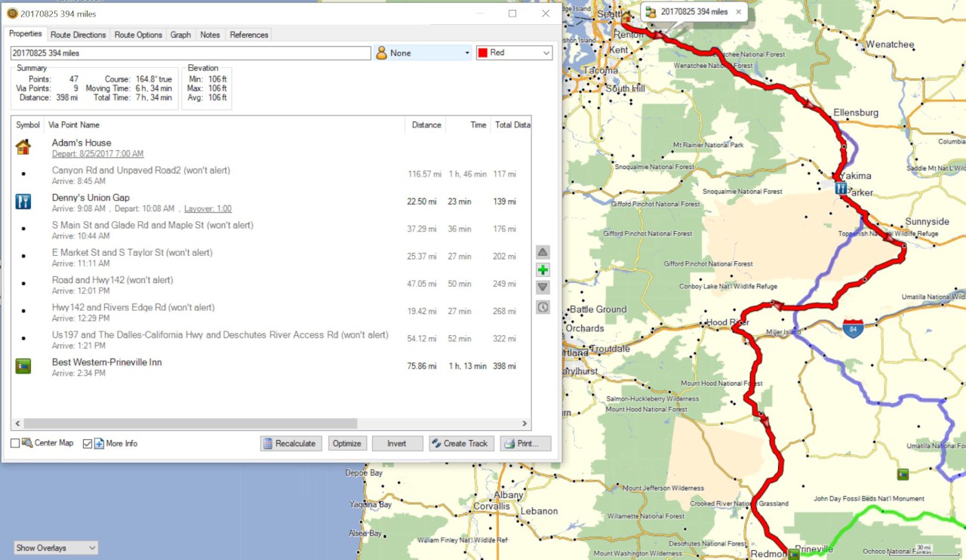Click the green plus add-point icon

click(543, 270)
